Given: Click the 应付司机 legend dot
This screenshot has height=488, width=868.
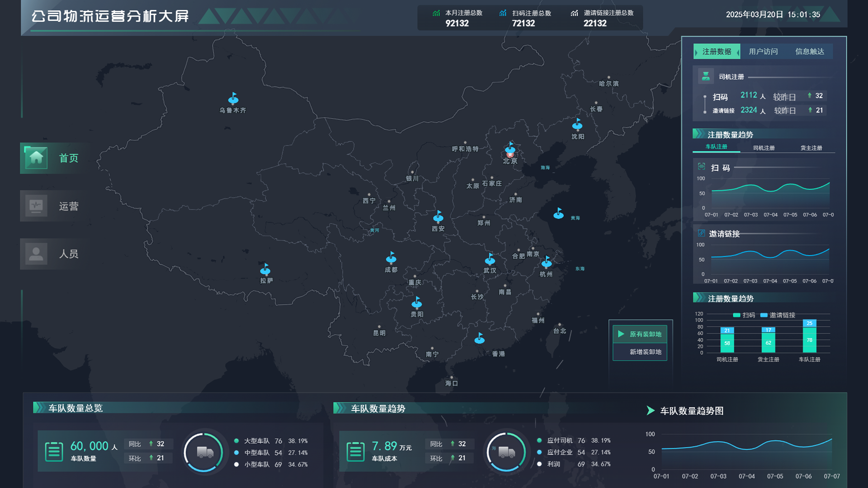Looking at the screenshot, I should tap(539, 440).
